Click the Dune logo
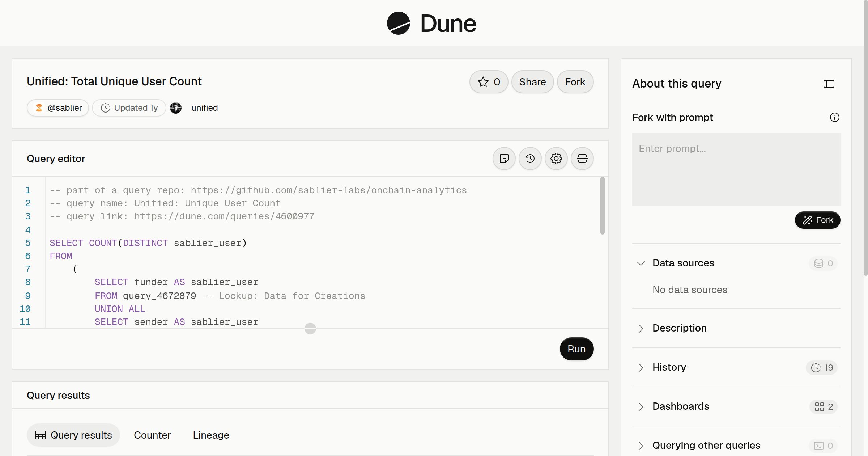 click(x=431, y=23)
